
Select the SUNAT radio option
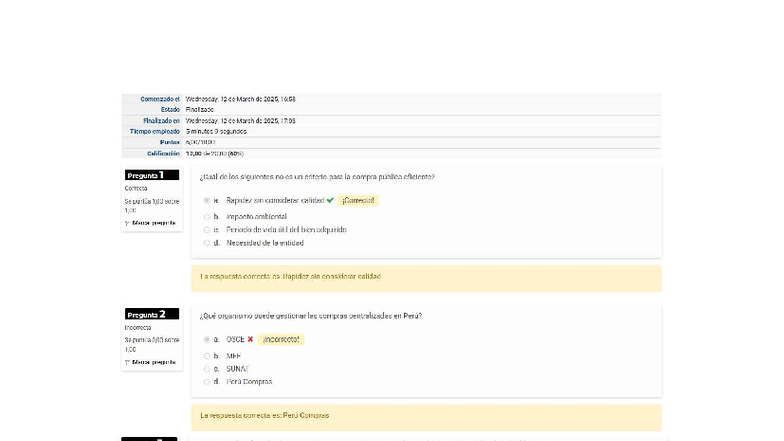coord(207,369)
